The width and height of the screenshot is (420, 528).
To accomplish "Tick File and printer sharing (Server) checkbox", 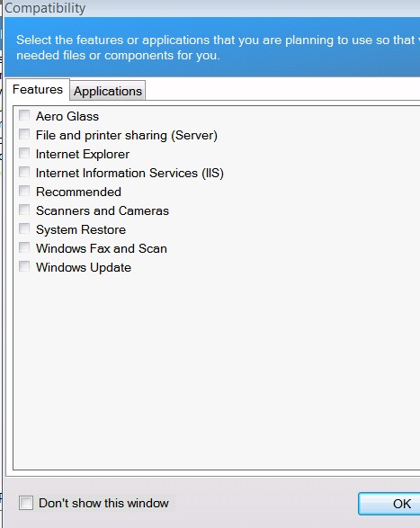I will click(24, 134).
